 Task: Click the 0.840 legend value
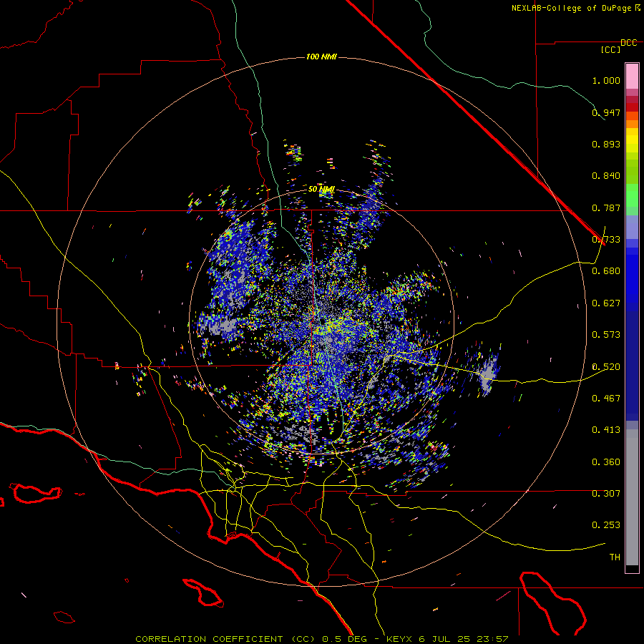[606, 176]
